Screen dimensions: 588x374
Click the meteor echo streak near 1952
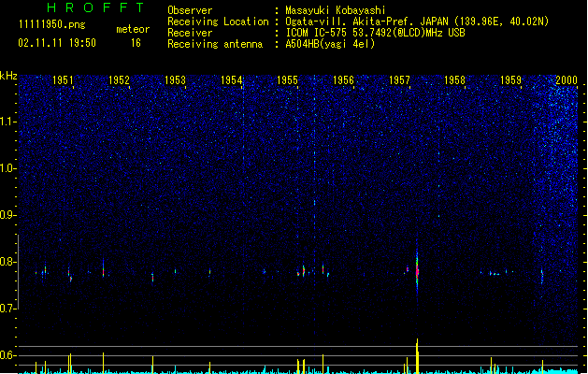103,267
